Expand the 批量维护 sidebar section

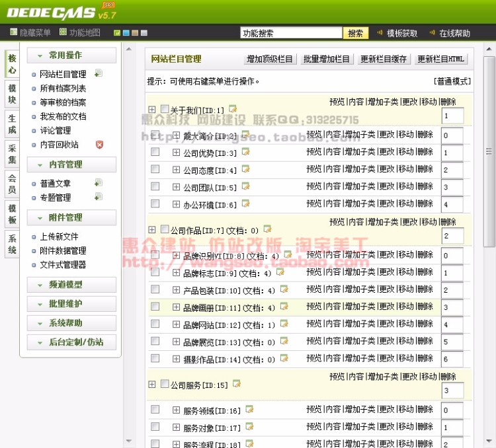click(x=71, y=304)
